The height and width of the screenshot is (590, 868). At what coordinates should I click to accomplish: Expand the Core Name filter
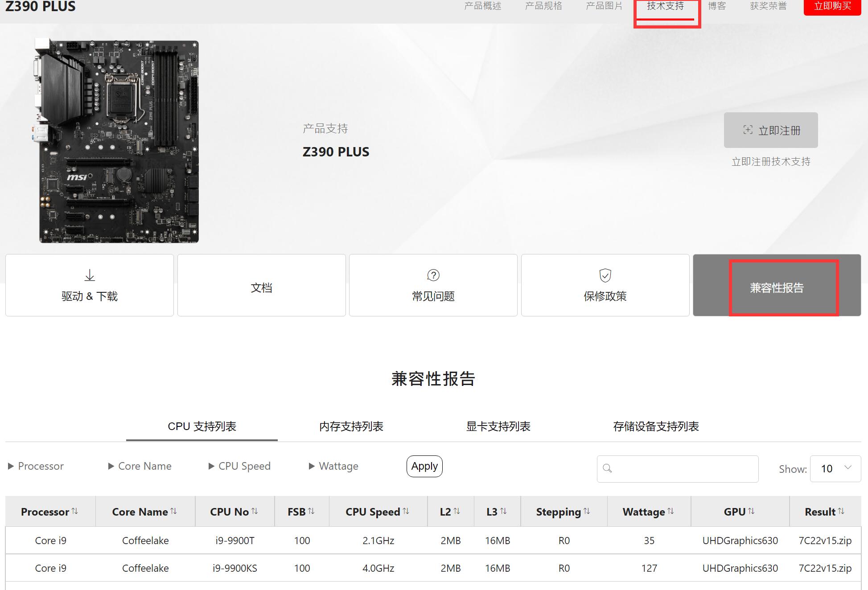click(140, 466)
